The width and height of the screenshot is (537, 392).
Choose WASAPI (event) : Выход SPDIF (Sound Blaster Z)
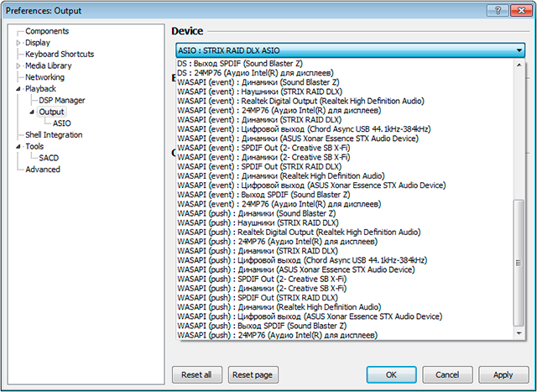click(345, 195)
